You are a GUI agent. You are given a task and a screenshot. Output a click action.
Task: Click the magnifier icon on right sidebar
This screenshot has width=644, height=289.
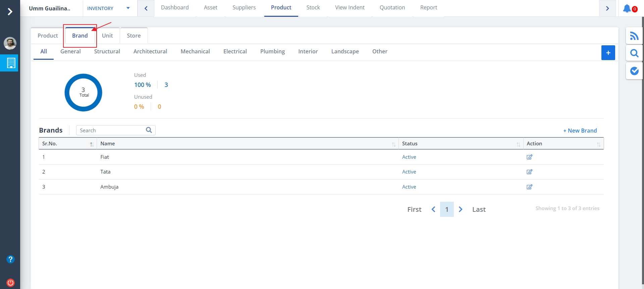[634, 53]
